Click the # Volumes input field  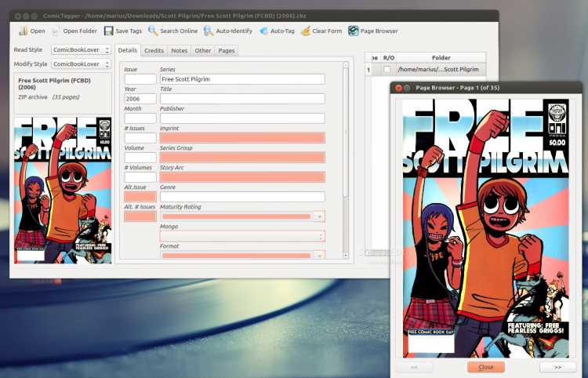(x=140, y=177)
